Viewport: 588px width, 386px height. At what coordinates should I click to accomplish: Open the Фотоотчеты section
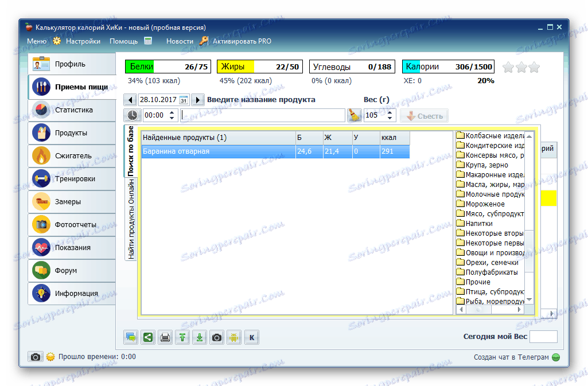[72, 224]
